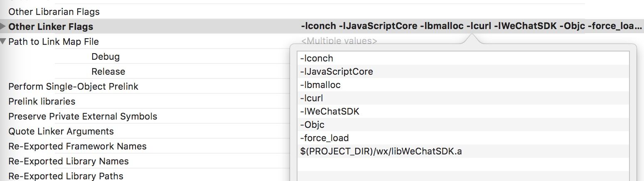Select the -lJavaScriptCore flag entry
Image resolution: width=644 pixels, height=181 pixels.
337,72
